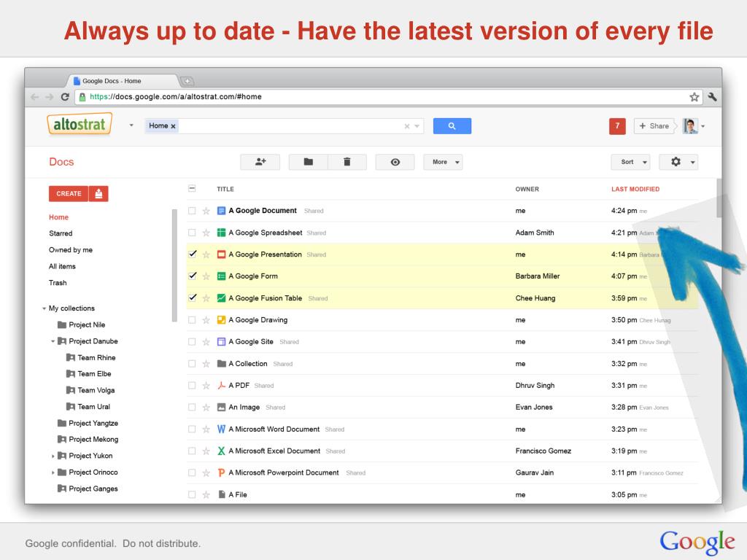The width and height of the screenshot is (747, 560).
Task: Collapse the My collections tree
Action: 44,308
